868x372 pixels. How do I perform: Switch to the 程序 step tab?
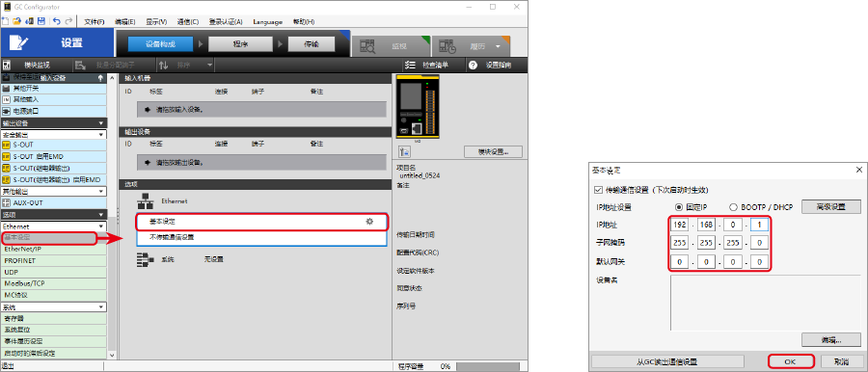pos(240,44)
